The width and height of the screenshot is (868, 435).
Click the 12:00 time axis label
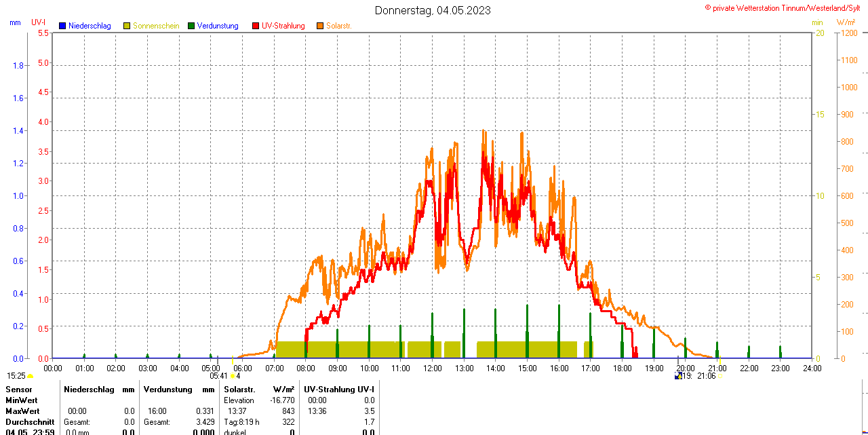point(433,368)
